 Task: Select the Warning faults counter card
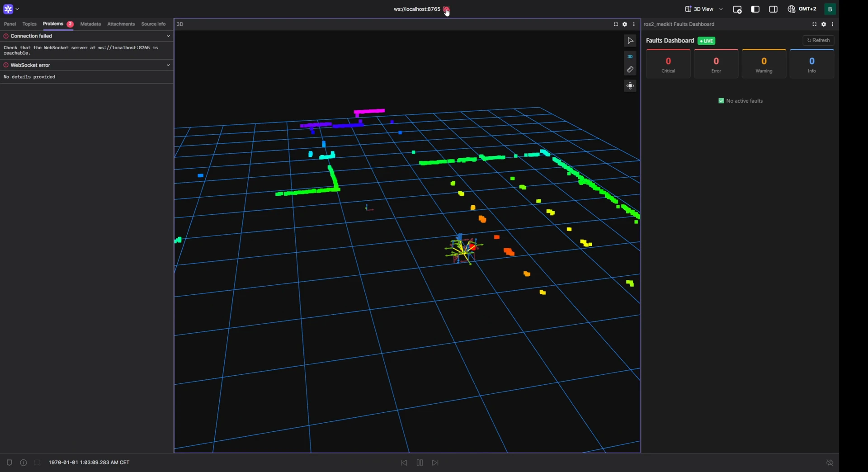(764, 64)
